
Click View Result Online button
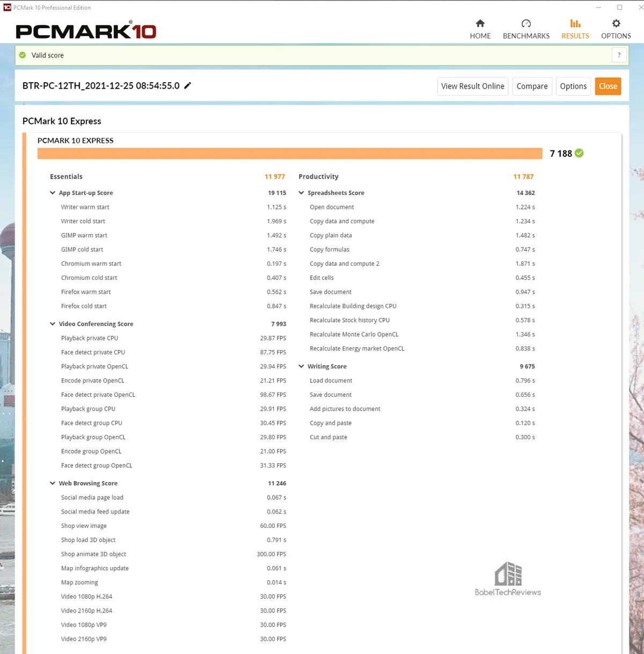[473, 86]
